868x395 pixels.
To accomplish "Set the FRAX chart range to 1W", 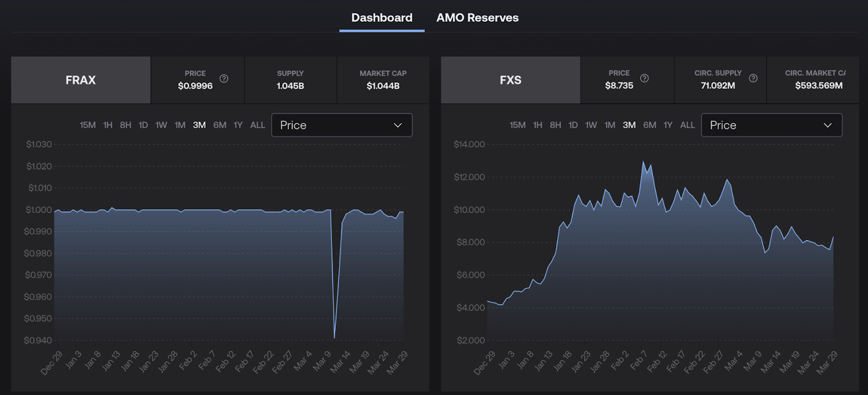I will (161, 125).
